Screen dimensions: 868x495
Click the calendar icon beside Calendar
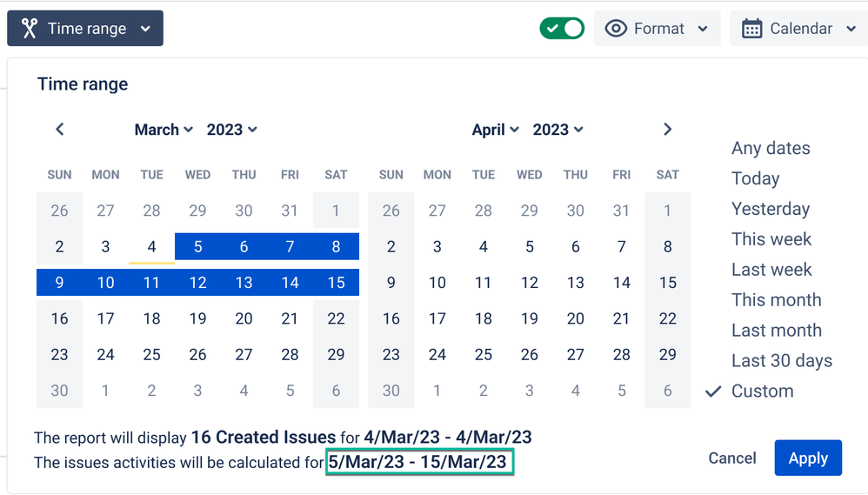(751, 29)
